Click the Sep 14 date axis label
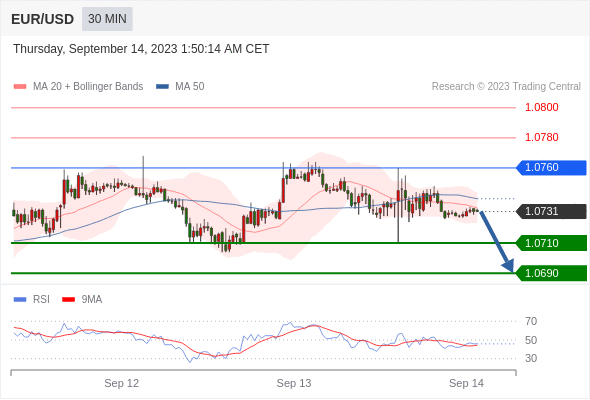The height and width of the screenshot is (400, 590). (x=466, y=383)
